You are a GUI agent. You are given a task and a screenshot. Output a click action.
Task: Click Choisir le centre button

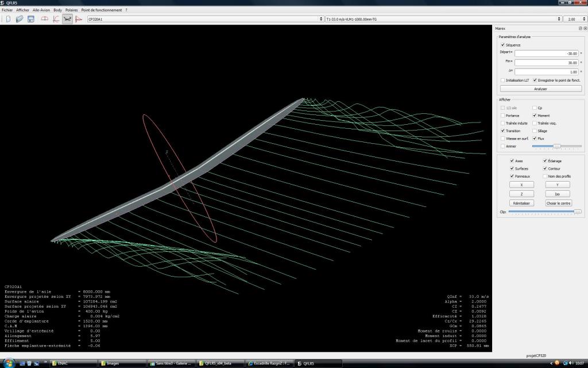click(x=558, y=203)
